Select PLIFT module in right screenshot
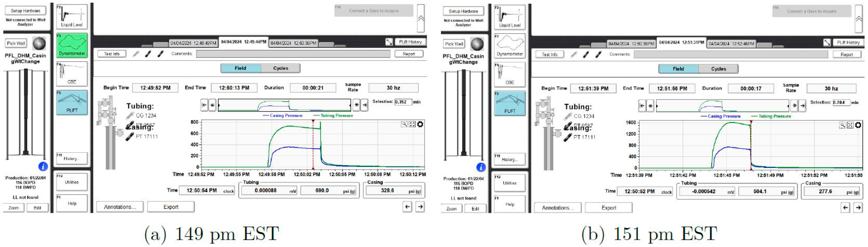The height and width of the screenshot is (247, 868). [x=510, y=103]
